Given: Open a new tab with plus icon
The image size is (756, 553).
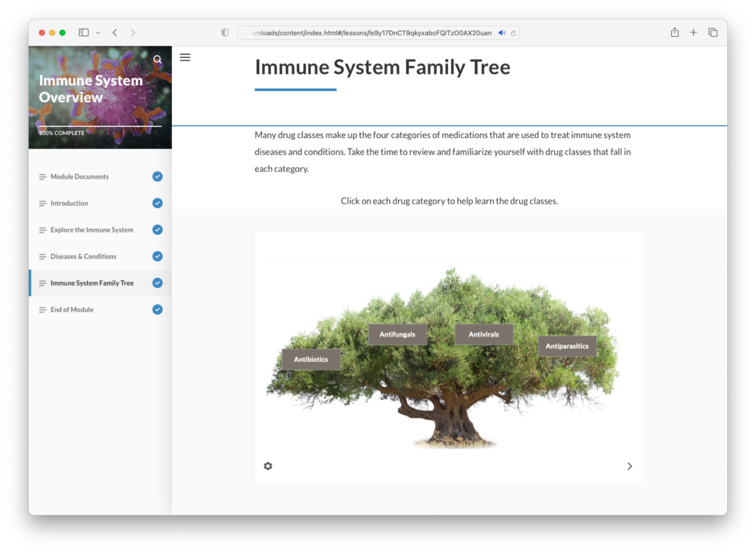Looking at the screenshot, I should click(693, 32).
